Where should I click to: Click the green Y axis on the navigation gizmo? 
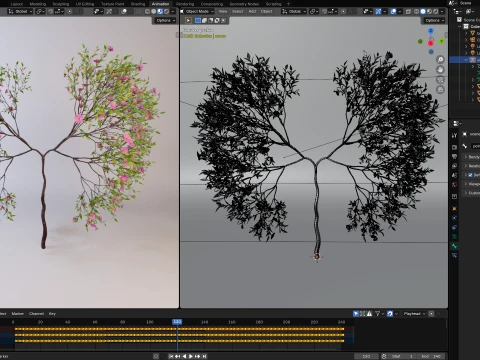tap(441, 41)
